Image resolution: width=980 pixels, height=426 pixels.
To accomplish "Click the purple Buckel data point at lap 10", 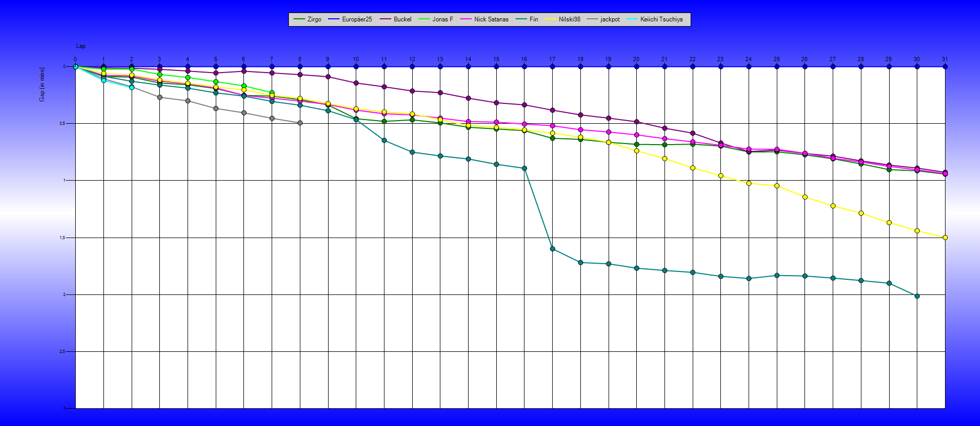I will click(x=356, y=83).
